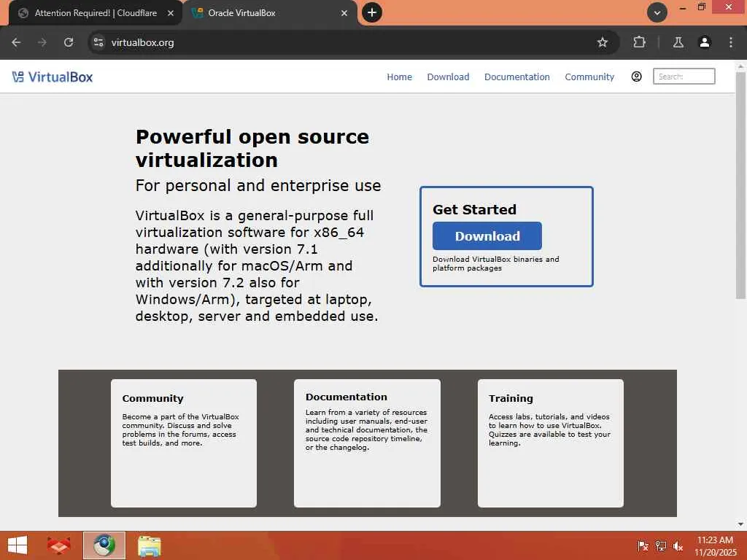Click the browser forward arrow
This screenshot has width=747, height=560.
[42, 42]
